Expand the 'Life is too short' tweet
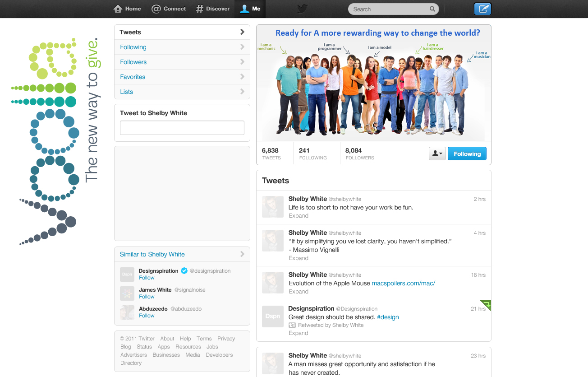This screenshot has height=377, width=588. (x=299, y=216)
